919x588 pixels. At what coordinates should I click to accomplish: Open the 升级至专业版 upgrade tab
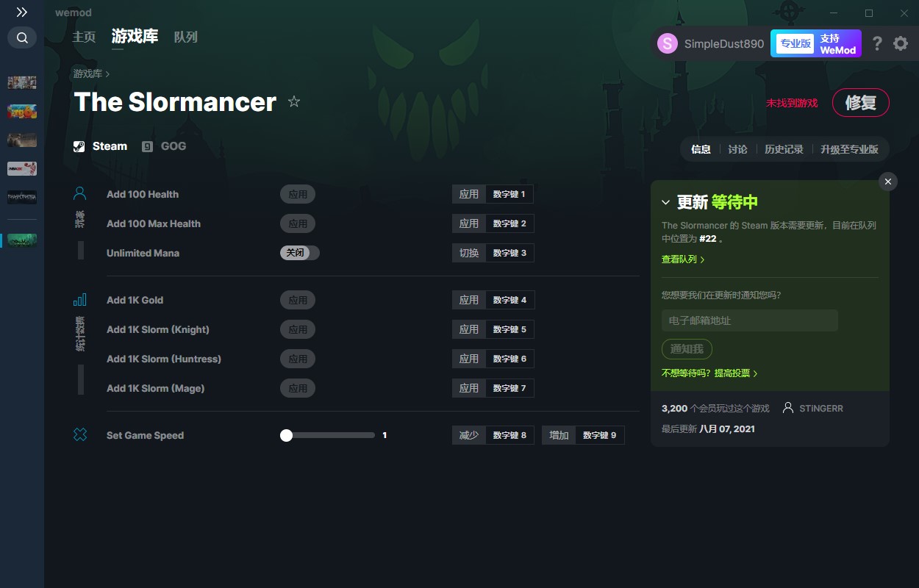[x=849, y=149]
